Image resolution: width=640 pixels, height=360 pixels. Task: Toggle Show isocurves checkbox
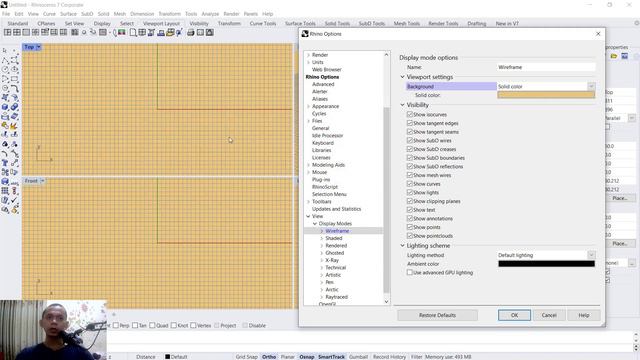tap(409, 114)
